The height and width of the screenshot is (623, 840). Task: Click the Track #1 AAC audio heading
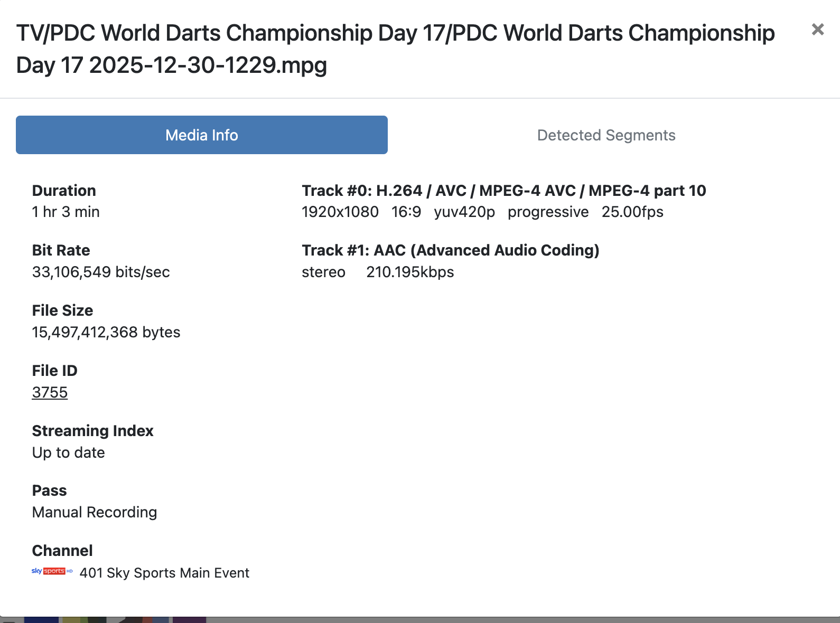(450, 250)
